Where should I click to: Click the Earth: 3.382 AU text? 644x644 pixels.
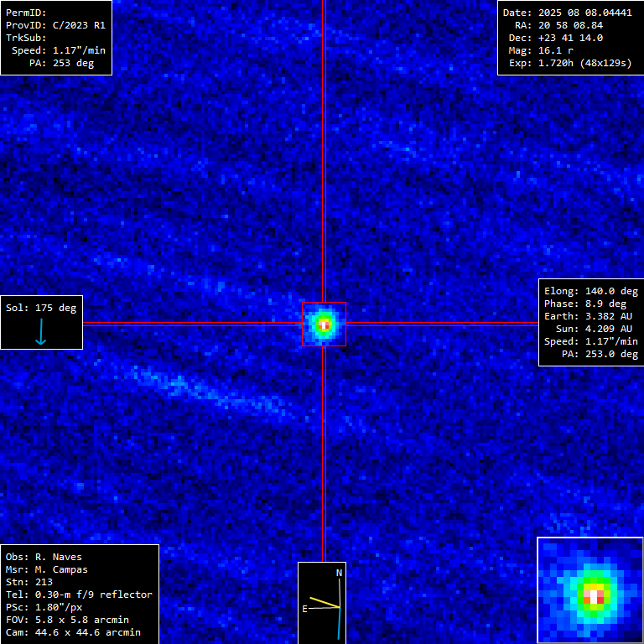588,316
